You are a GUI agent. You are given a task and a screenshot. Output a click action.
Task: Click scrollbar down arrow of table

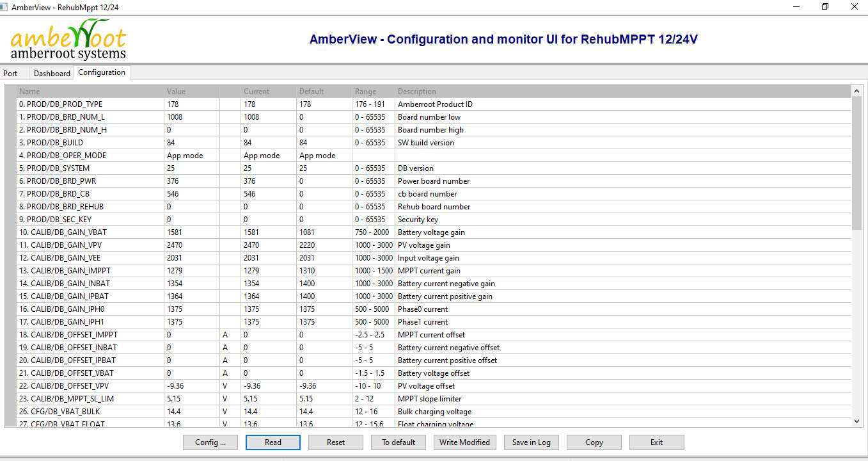pyautogui.click(x=857, y=421)
